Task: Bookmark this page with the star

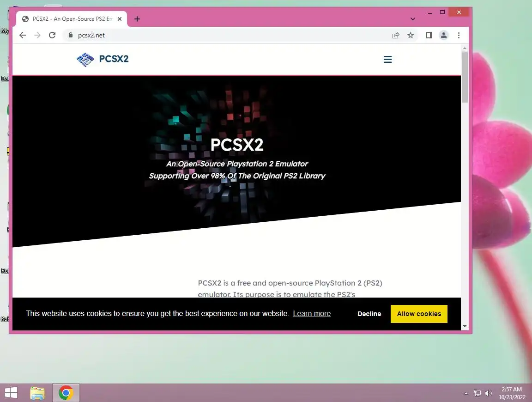Action: click(411, 35)
